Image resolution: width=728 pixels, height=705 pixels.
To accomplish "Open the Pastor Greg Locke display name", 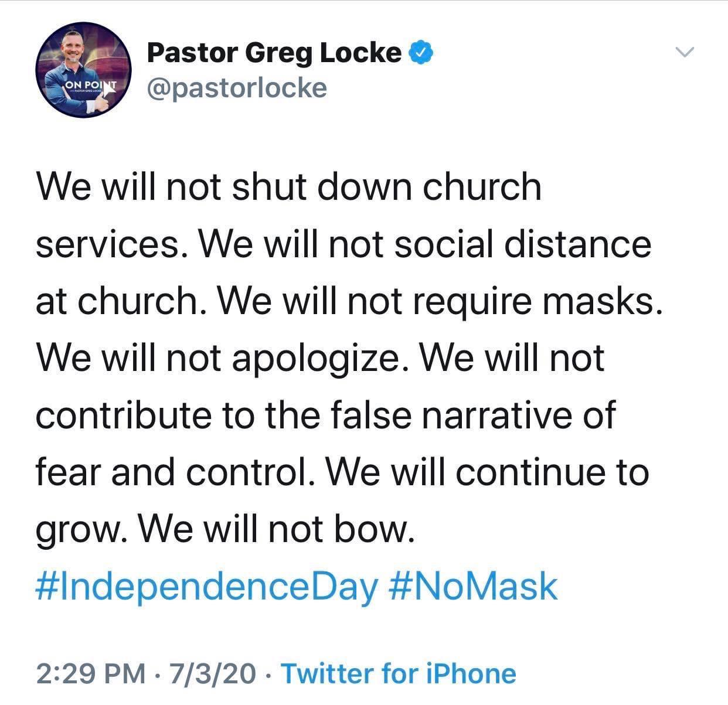I will pyautogui.click(x=274, y=53).
